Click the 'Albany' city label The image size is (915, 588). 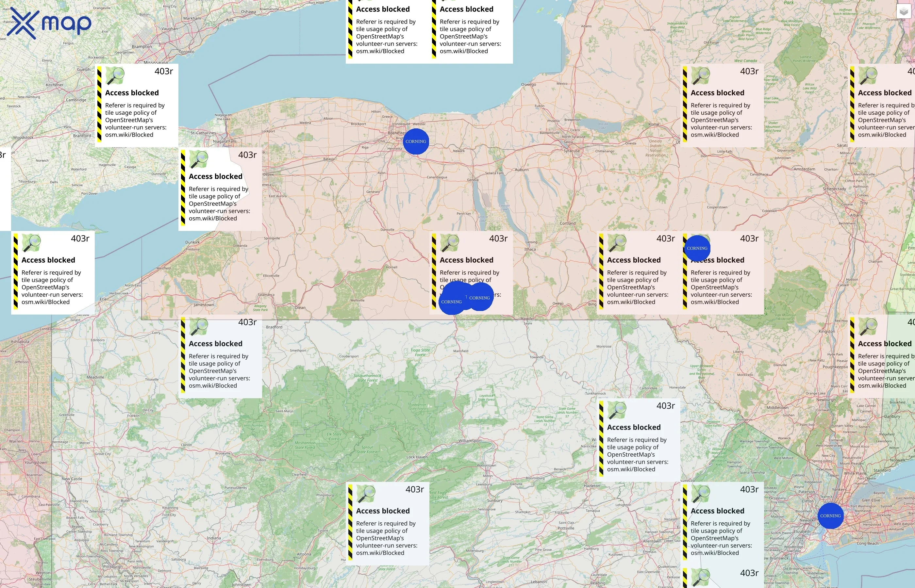click(x=856, y=215)
